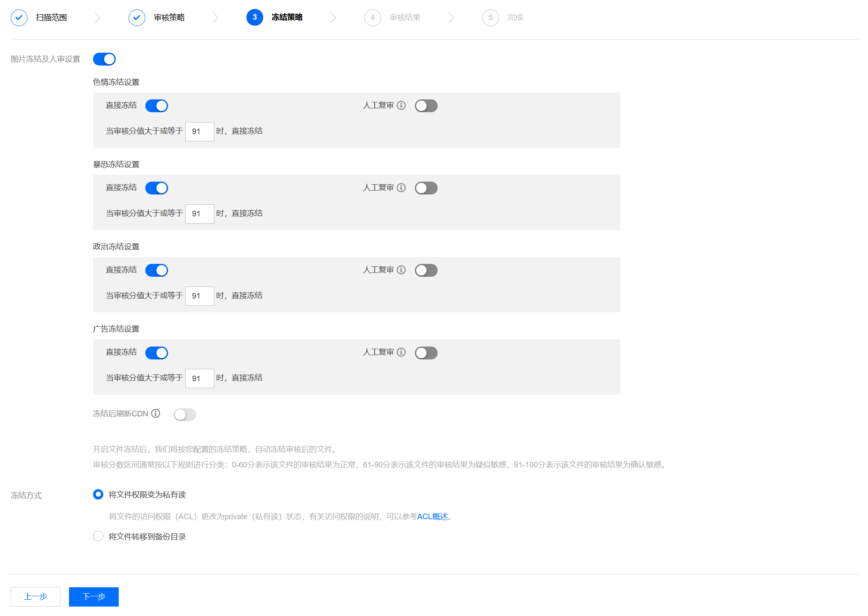Open the ACL概述 link
The image size is (868, 616).
432,517
